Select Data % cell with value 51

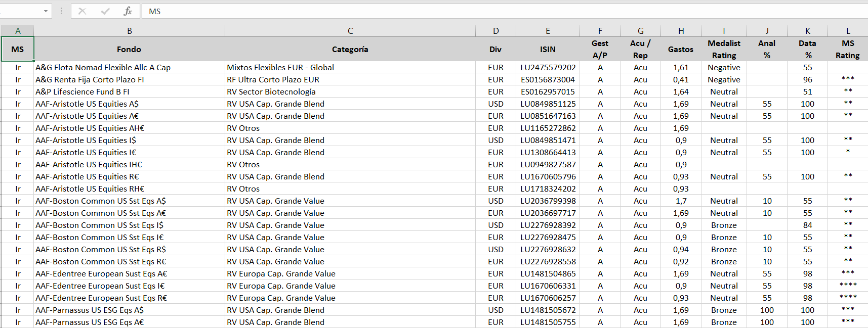(808, 91)
